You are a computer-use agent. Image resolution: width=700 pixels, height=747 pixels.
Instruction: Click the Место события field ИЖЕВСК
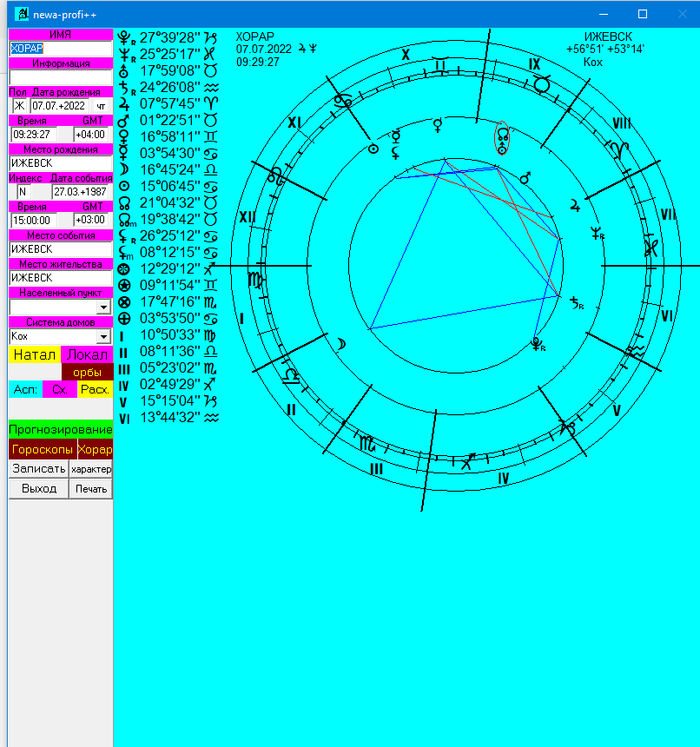click(61, 249)
